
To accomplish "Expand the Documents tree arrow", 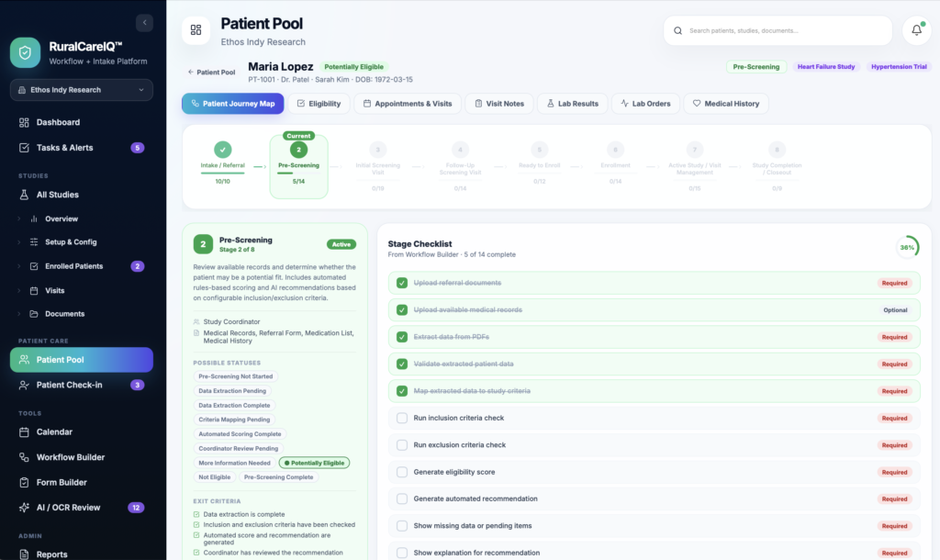I will pos(19,314).
